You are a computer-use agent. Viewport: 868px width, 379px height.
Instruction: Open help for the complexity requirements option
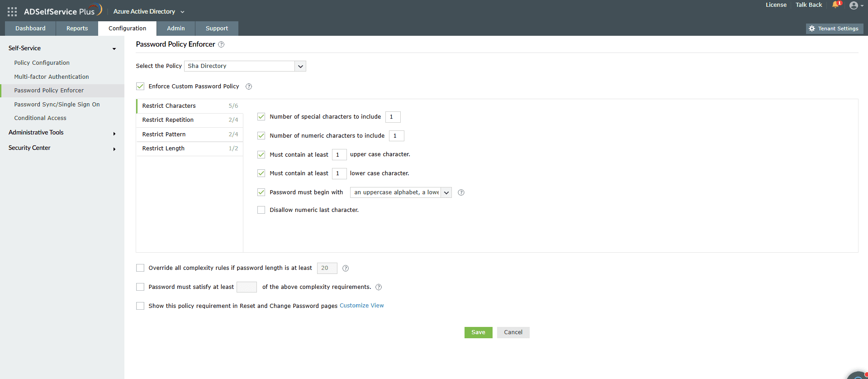coord(379,287)
